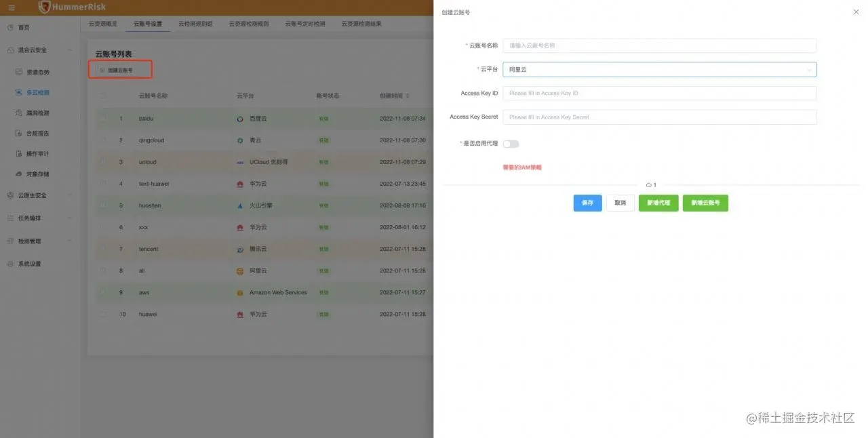Click the 华为云 icon in huawei row

[x=240, y=314]
